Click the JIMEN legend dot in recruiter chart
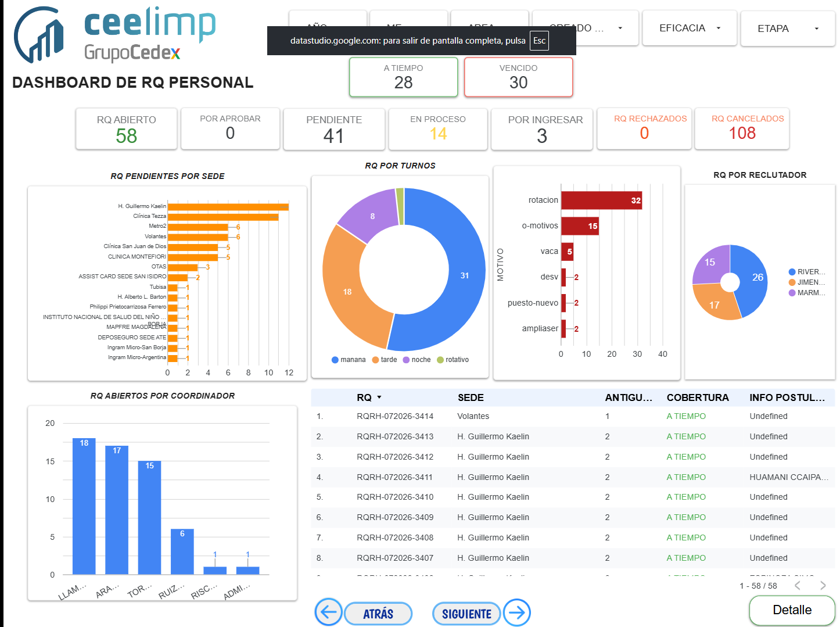840x627 pixels. coord(792,282)
